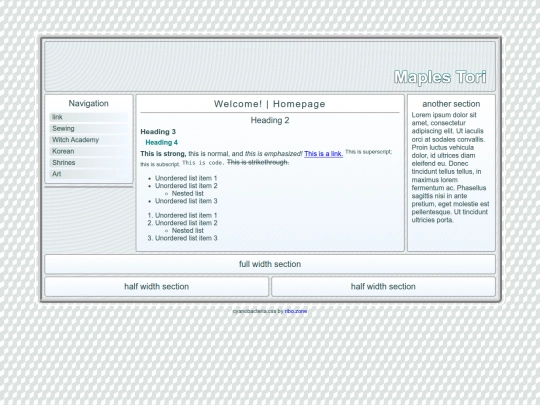Select the Korean navigation link

pyautogui.click(x=89, y=151)
